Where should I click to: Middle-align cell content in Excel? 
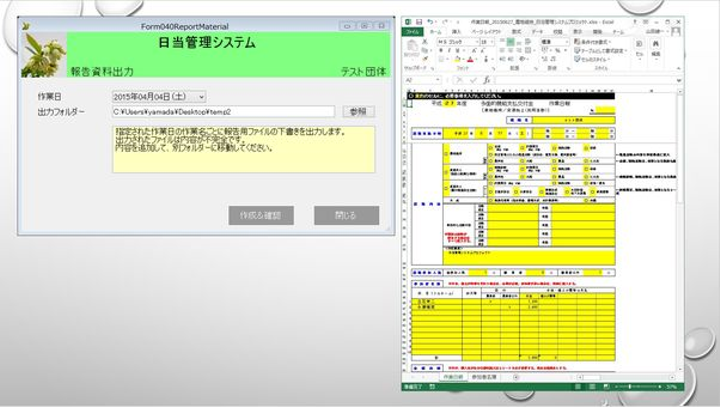tap(510, 42)
